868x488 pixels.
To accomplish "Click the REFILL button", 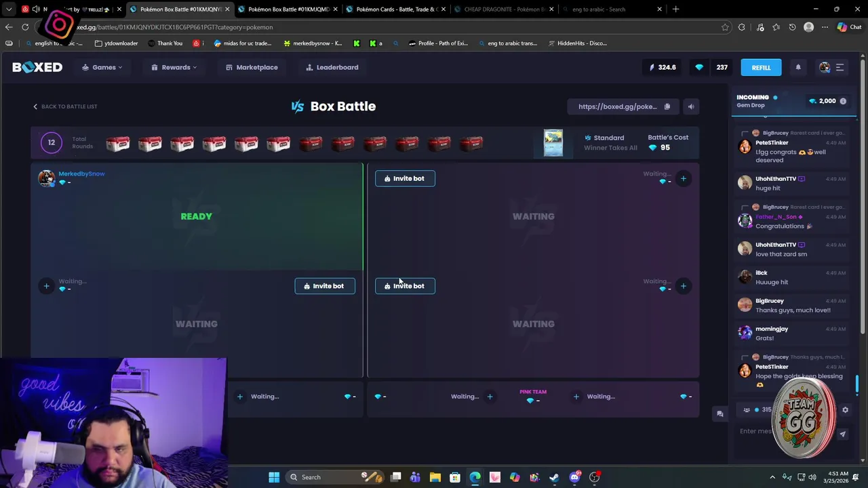I will click(x=761, y=67).
